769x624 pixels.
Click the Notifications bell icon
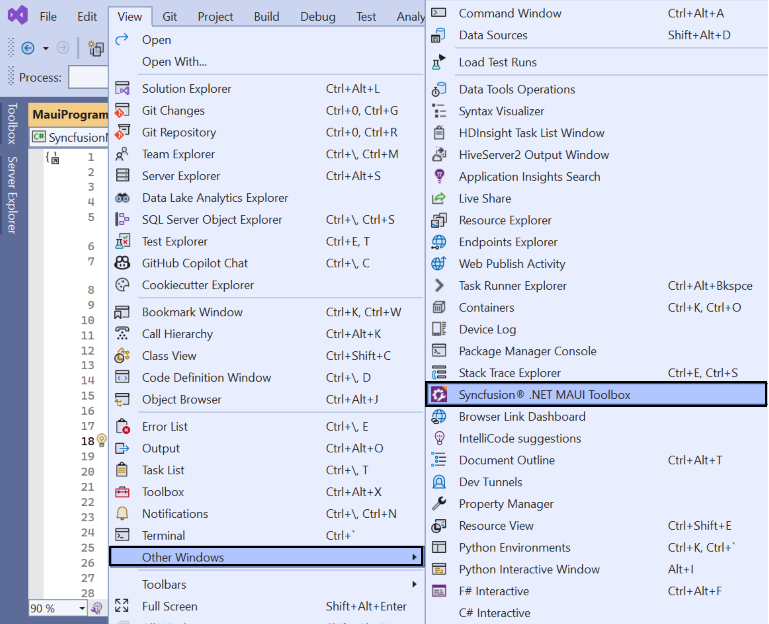click(122, 514)
